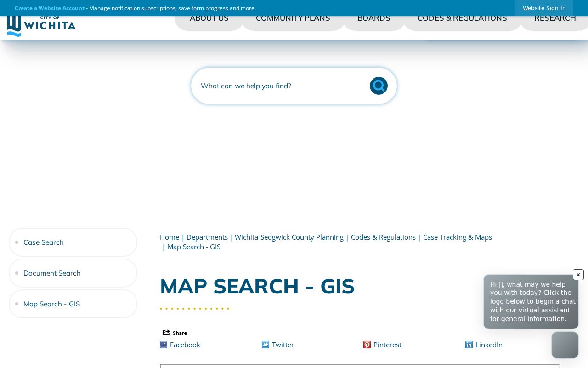Click the Pinterest share icon
This screenshot has height=368, width=588.
click(x=367, y=345)
